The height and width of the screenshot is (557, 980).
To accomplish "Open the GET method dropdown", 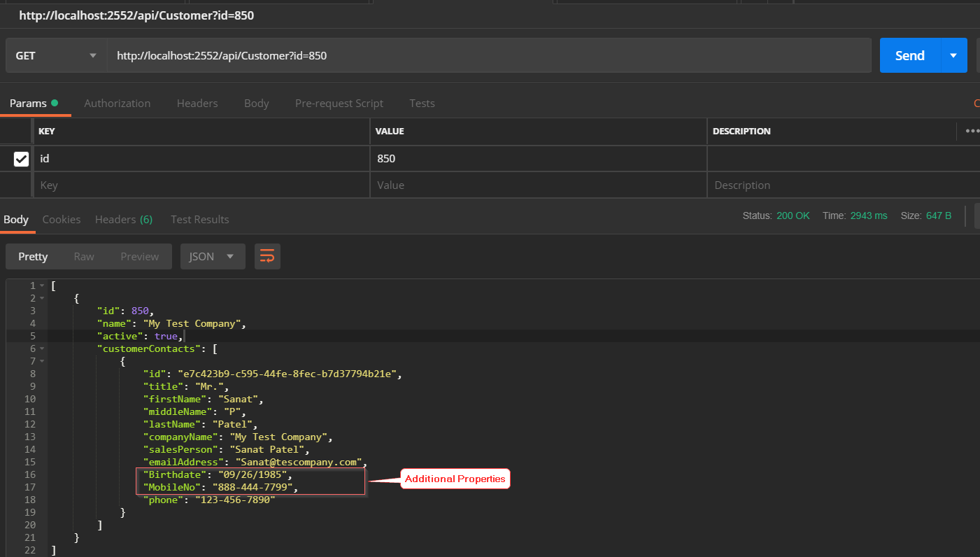I will tap(55, 55).
